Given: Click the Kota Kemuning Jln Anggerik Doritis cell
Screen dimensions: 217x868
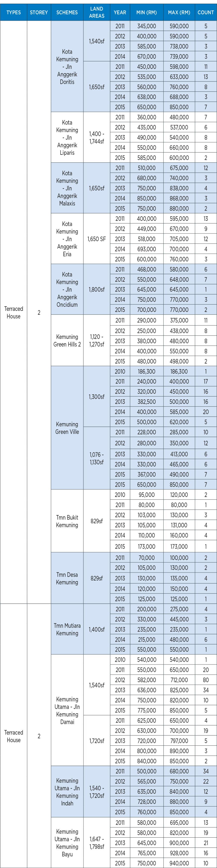Looking at the screenshot, I should click(67, 66).
